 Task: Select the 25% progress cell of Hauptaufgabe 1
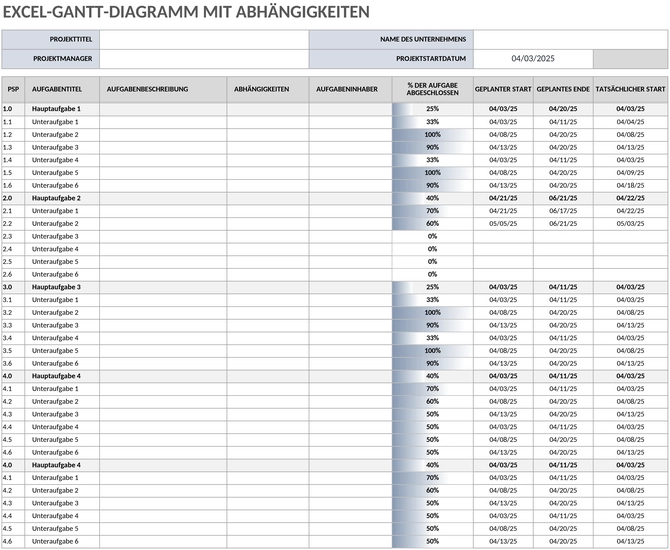point(432,109)
